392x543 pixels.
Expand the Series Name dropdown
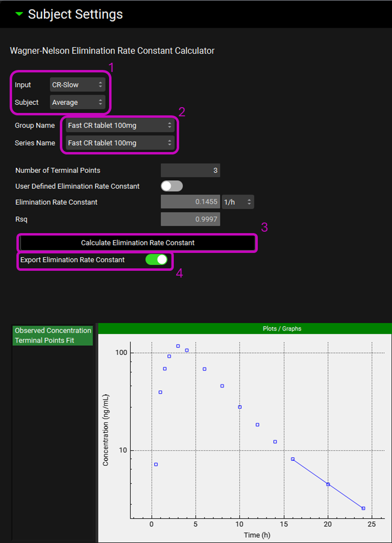120,143
